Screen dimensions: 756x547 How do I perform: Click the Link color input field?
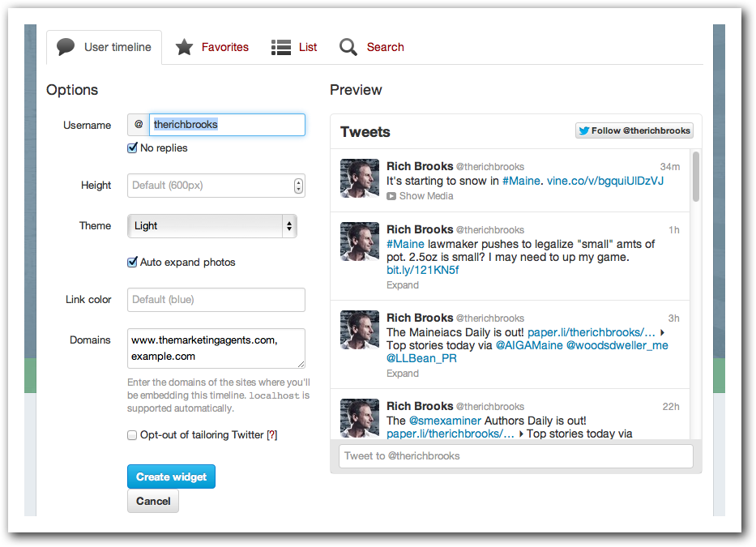tap(216, 300)
